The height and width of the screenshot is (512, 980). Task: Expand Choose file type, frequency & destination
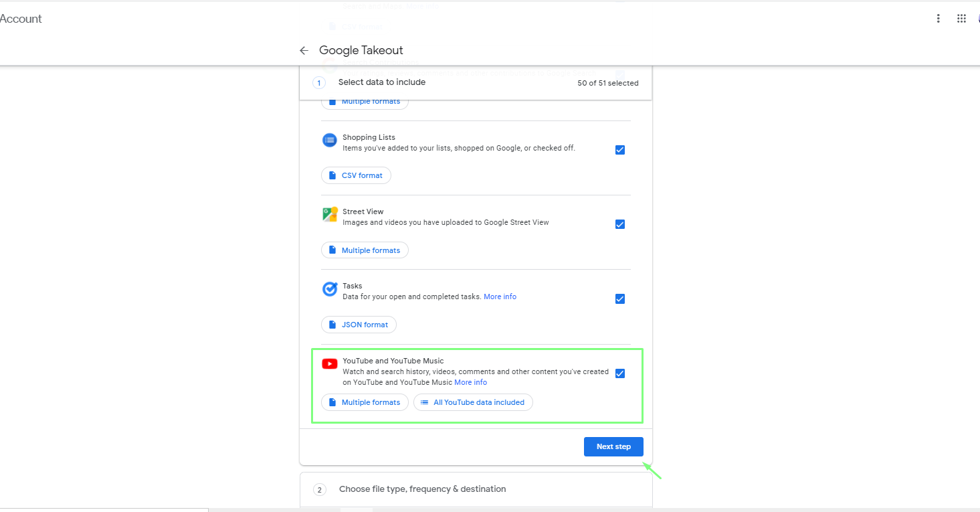[422, 489]
